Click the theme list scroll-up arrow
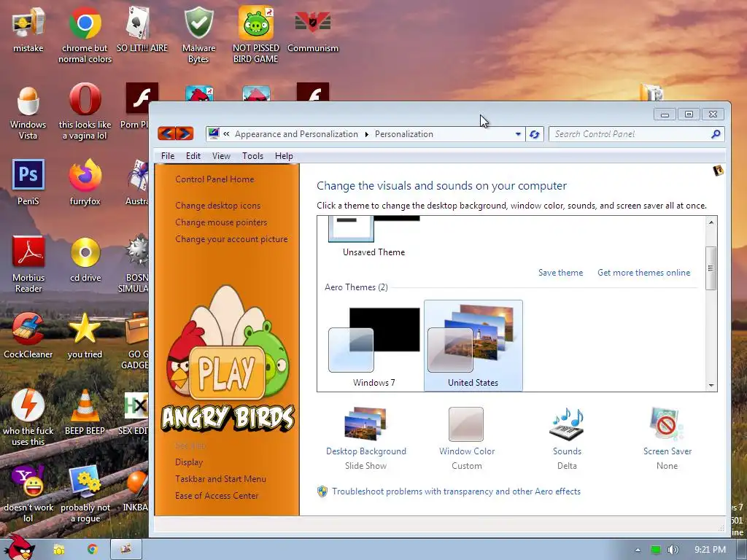747x560 pixels. (x=711, y=222)
